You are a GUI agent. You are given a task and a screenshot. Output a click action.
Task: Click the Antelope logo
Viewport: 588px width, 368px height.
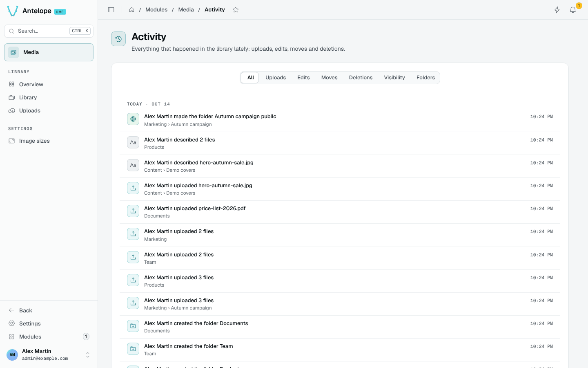pos(13,11)
